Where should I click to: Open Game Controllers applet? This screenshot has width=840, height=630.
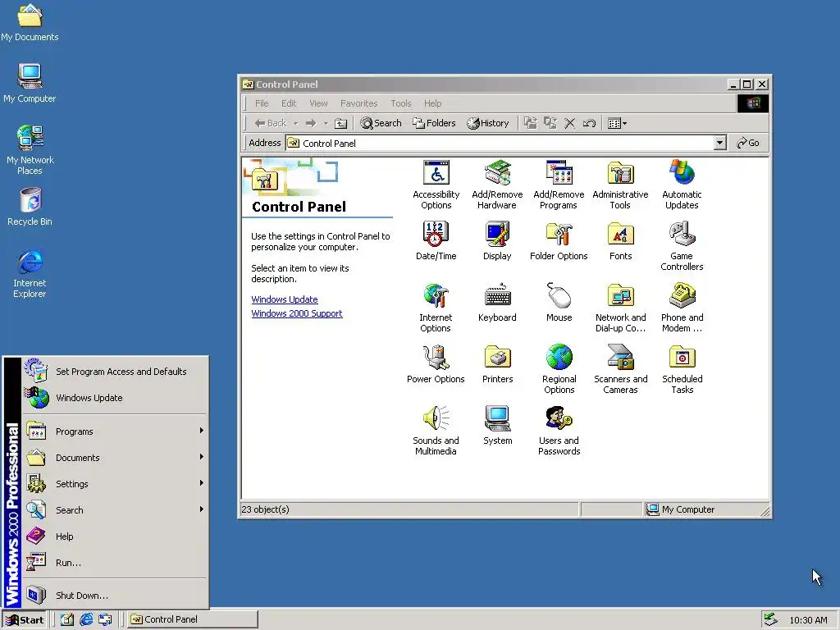click(x=682, y=246)
